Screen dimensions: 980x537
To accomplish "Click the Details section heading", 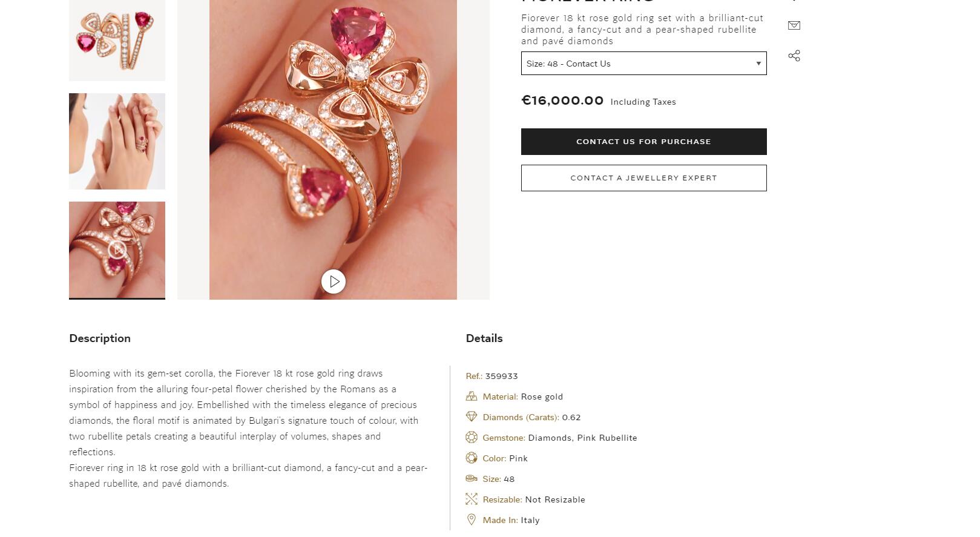I will tap(484, 338).
